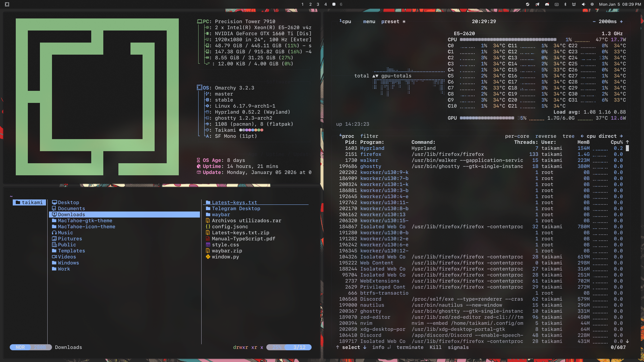Select the Hyprland process row
This screenshot has width=644, height=362.
[x=481, y=148]
